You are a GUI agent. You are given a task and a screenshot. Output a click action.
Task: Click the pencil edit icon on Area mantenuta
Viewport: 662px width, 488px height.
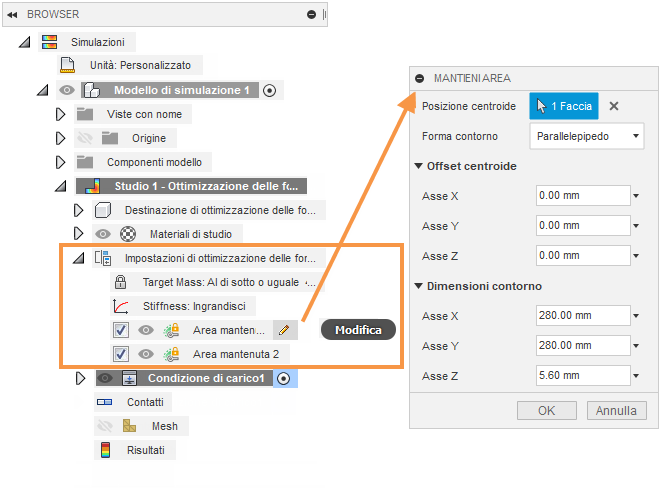285,329
